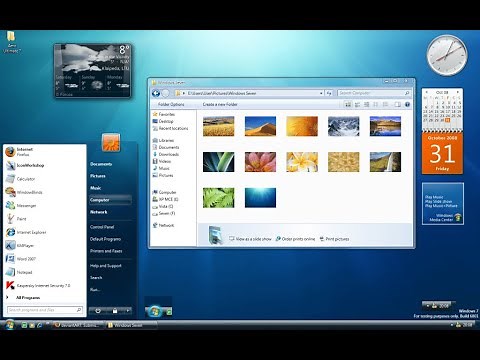Select Music in the Start menu right pane
This screenshot has width=480, height=360.
pyautogui.click(x=95, y=188)
